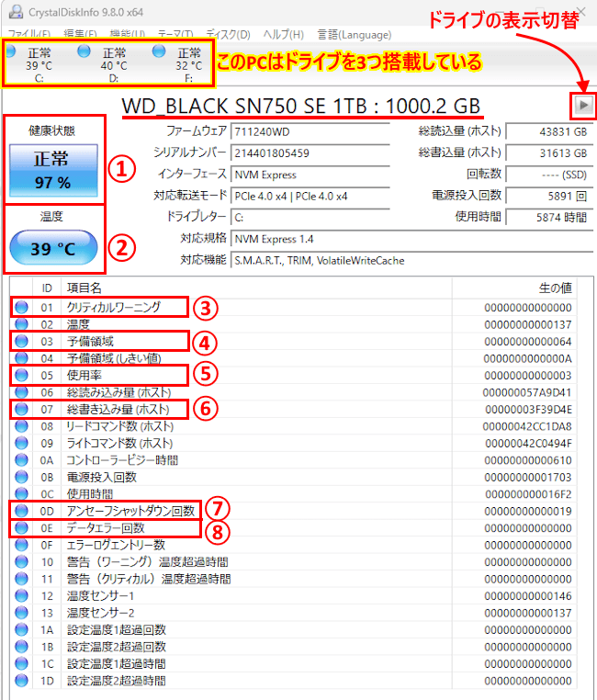Image resolution: width=597 pixels, height=700 pixels.
Task: Click raw value 00000000016F2
Action: [528, 494]
